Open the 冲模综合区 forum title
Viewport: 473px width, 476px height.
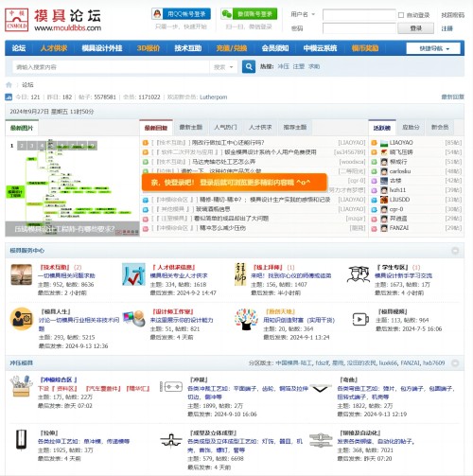tap(59, 379)
